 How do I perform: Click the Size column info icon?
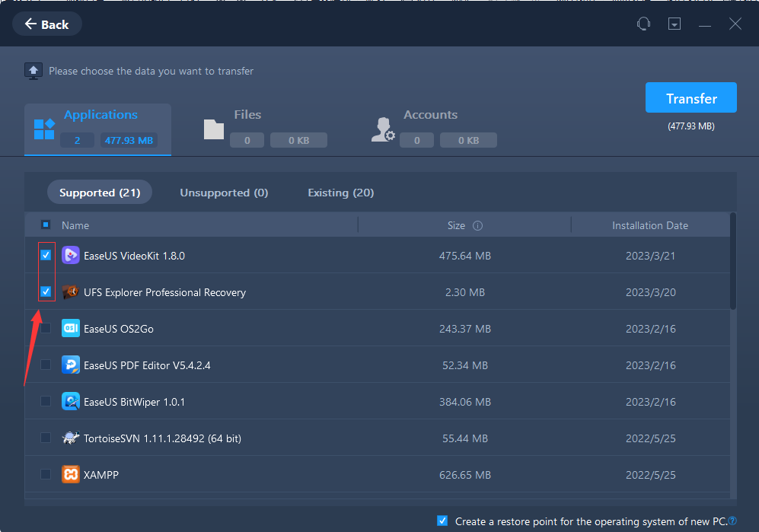[x=478, y=226]
